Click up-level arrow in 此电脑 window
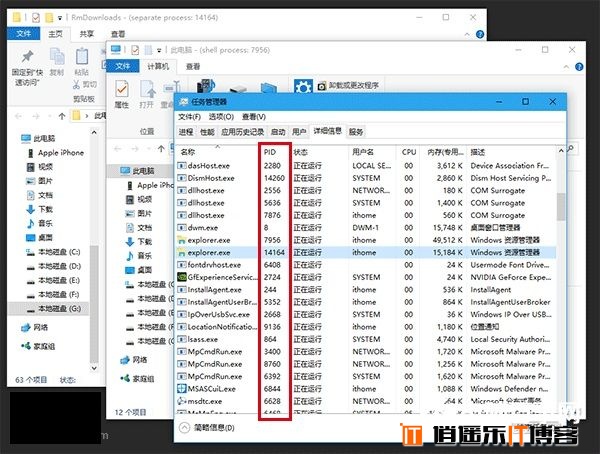 [x=161, y=149]
